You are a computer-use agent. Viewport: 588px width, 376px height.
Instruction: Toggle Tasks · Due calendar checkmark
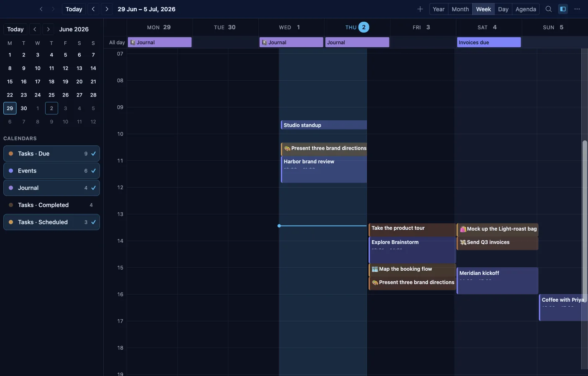point(94,154)
